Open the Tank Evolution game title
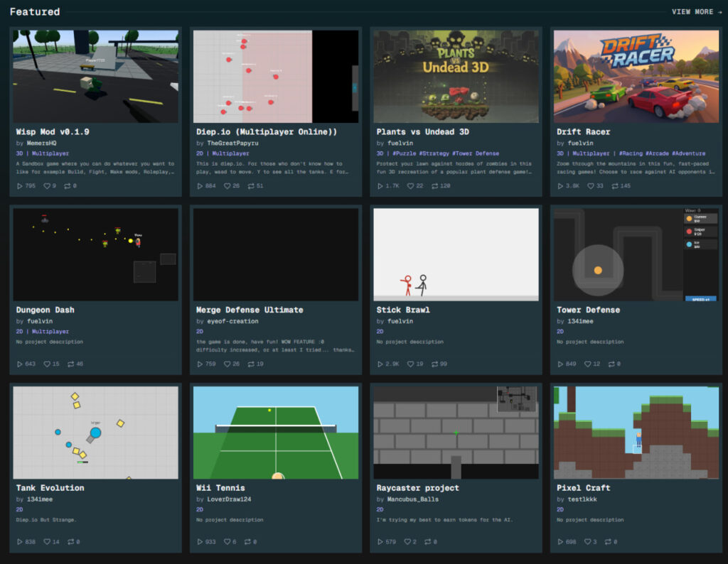This screenshot has height=564, width=728. click(x=50, y=488)
